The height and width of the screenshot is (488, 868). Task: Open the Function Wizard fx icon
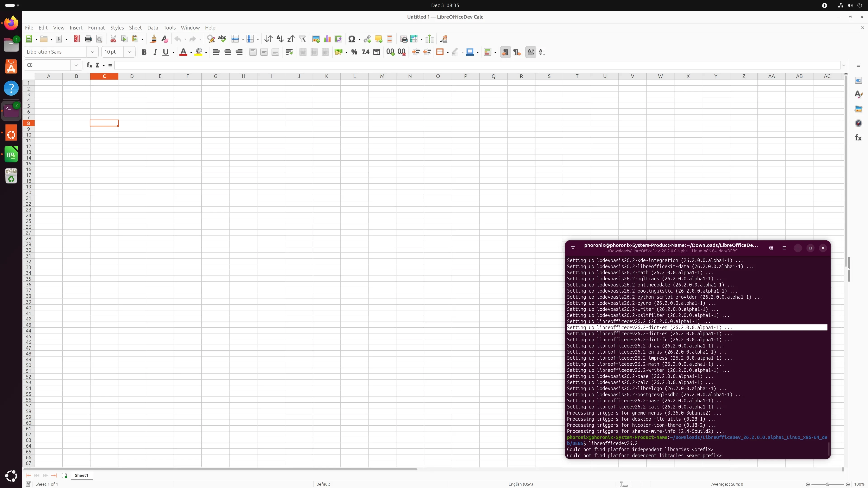[89, 65]
